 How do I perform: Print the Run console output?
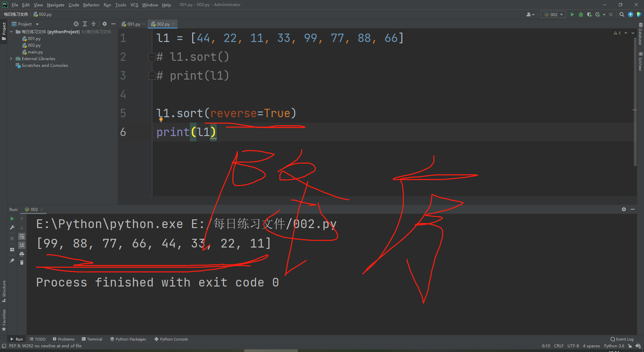pyautogui.click(x=22, y=254)
